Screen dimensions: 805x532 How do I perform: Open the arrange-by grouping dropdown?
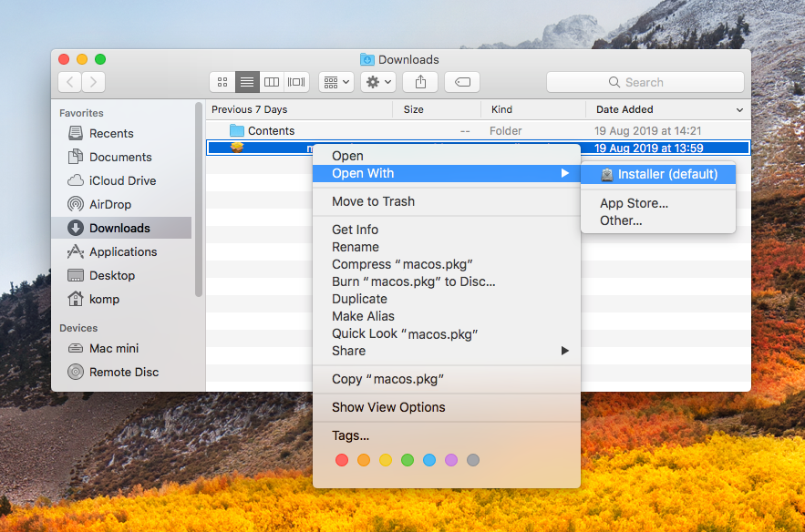335,82
